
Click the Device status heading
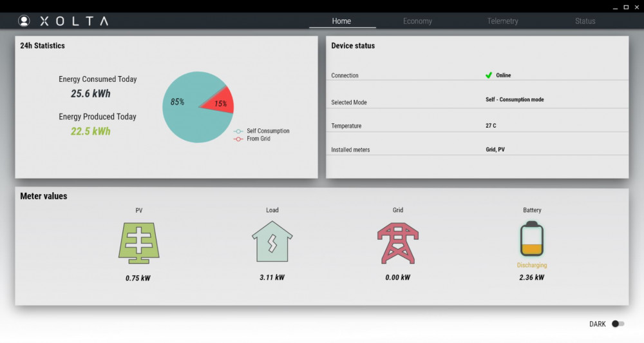pyautogui.click(x=353, y=46)
